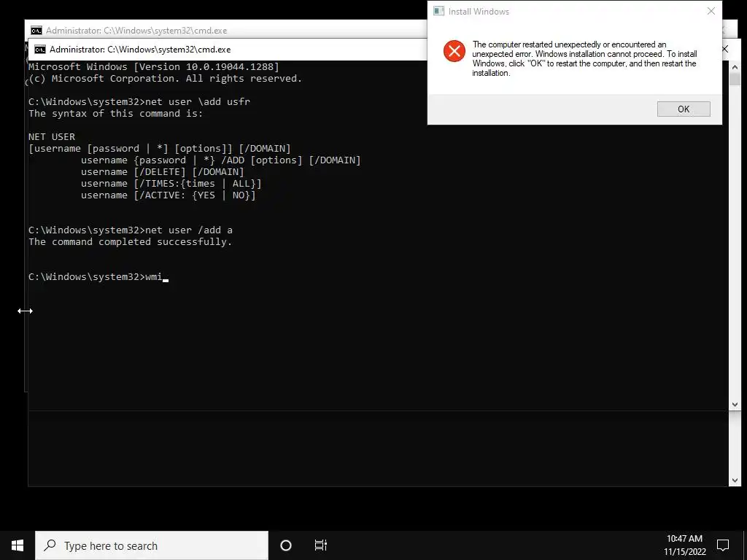Click the 'username [/ACTIVE: {YES | NO}]' line
The height and width of the screenshot is (560, 747).
tap(169, 195)
